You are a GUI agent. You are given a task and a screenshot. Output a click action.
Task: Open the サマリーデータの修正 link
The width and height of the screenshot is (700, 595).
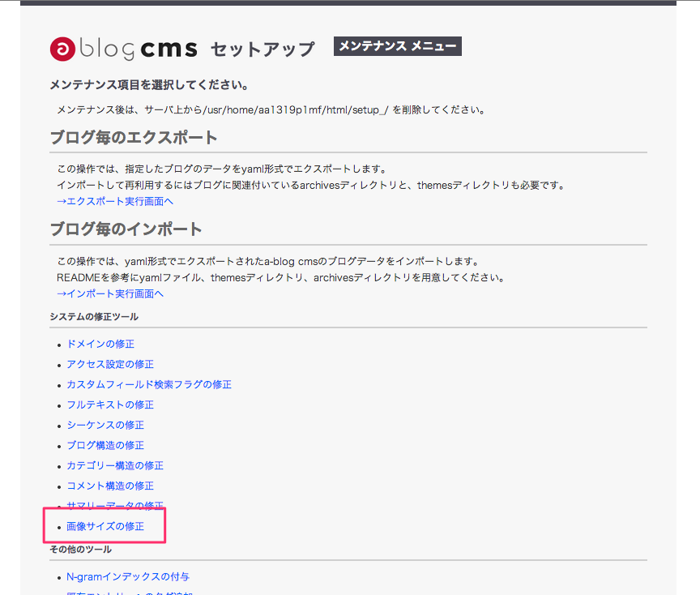(x=115, y=505)
